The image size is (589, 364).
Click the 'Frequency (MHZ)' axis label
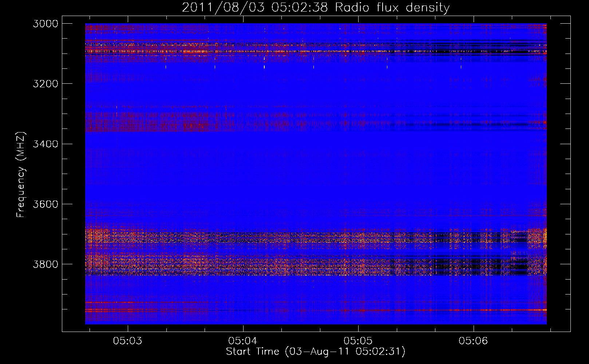pyautogui.click(x=21, y=175)
